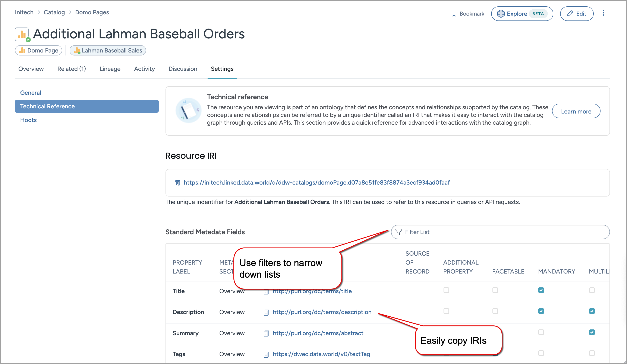Uncheck Mandatory for the Title field

click(541, 290)
